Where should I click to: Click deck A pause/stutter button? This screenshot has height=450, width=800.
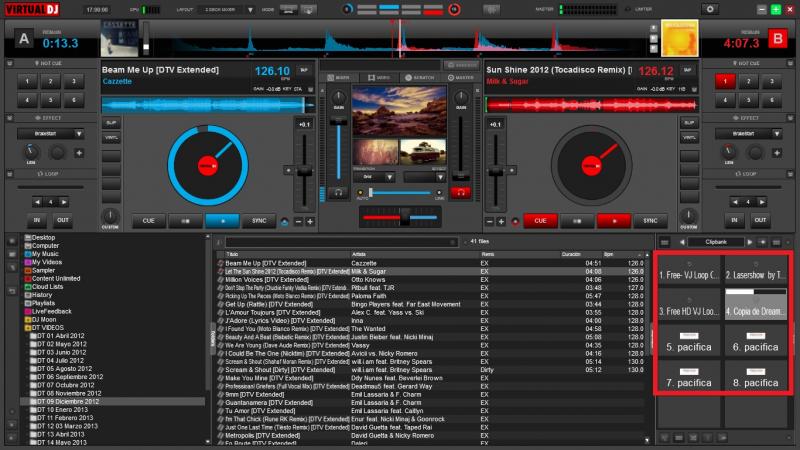[186, 221]
